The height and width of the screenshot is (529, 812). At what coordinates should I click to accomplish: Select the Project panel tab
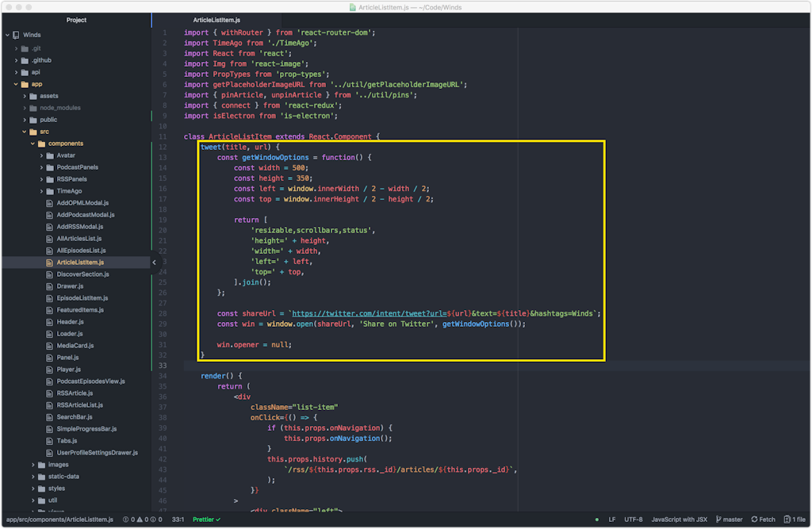coord(76,20)
